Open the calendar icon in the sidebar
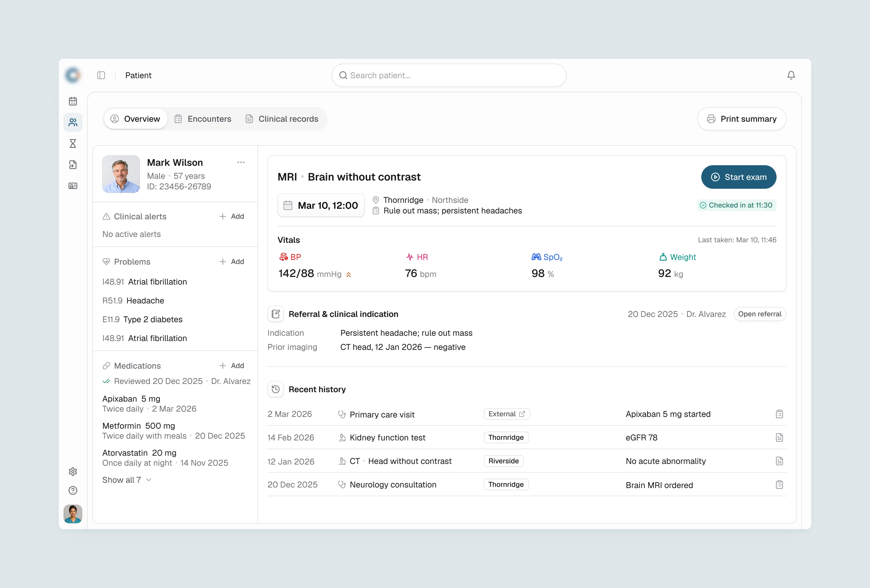Image resolution: width=870 pixels, height=588 pixels. pos(73,101)
